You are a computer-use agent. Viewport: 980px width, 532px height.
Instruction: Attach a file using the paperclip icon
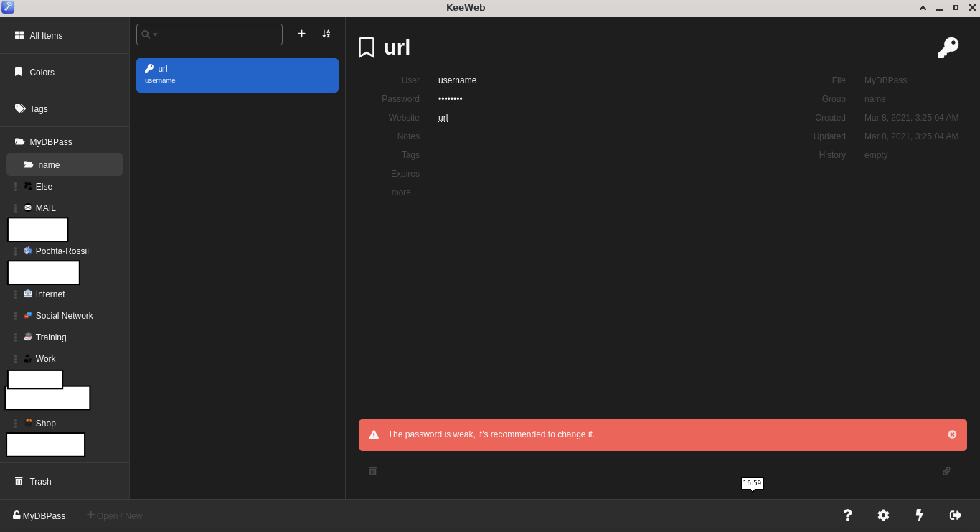[x=946, y=471]
